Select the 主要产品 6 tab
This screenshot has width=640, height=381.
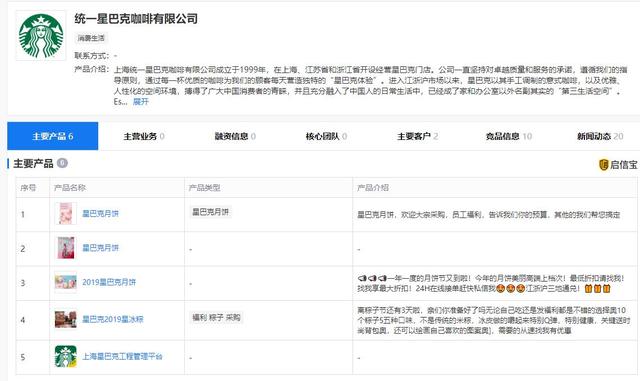tap(53, 136)
